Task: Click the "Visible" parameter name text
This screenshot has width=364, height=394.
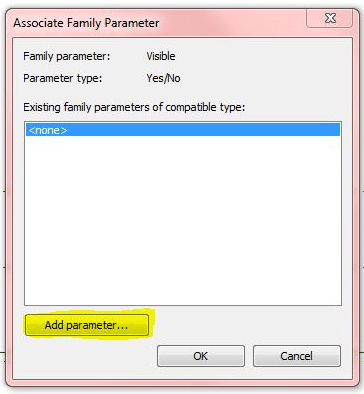Action: coord(161,56)
